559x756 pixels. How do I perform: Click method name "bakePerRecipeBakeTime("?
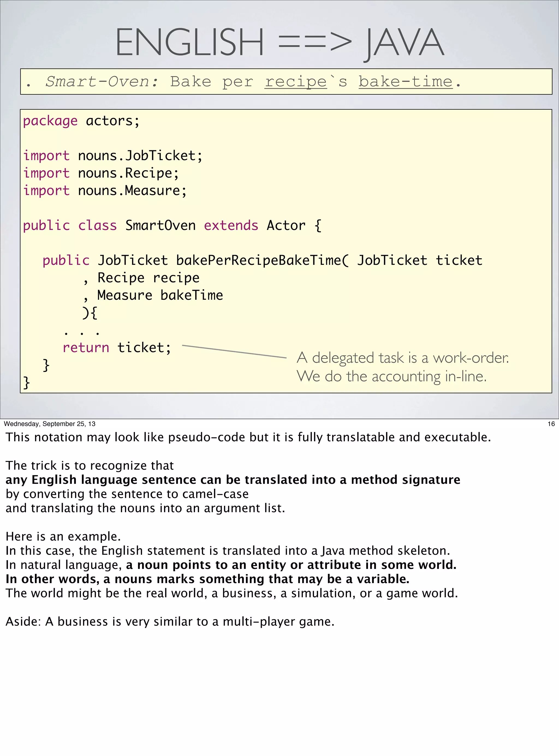pos(262,261)
